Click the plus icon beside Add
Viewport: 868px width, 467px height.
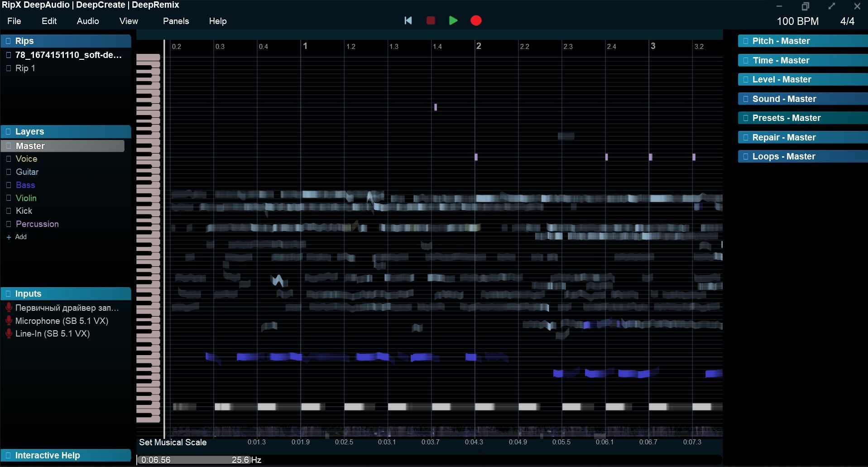pos(9,237)
